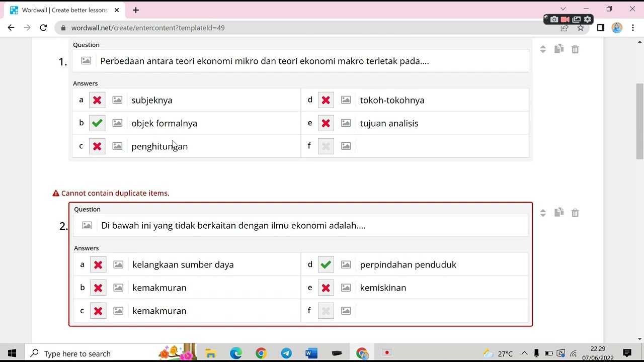Add image to answer c 'kemakmuran'
Screen dimensions: 644x362
(x=118, y=311)
